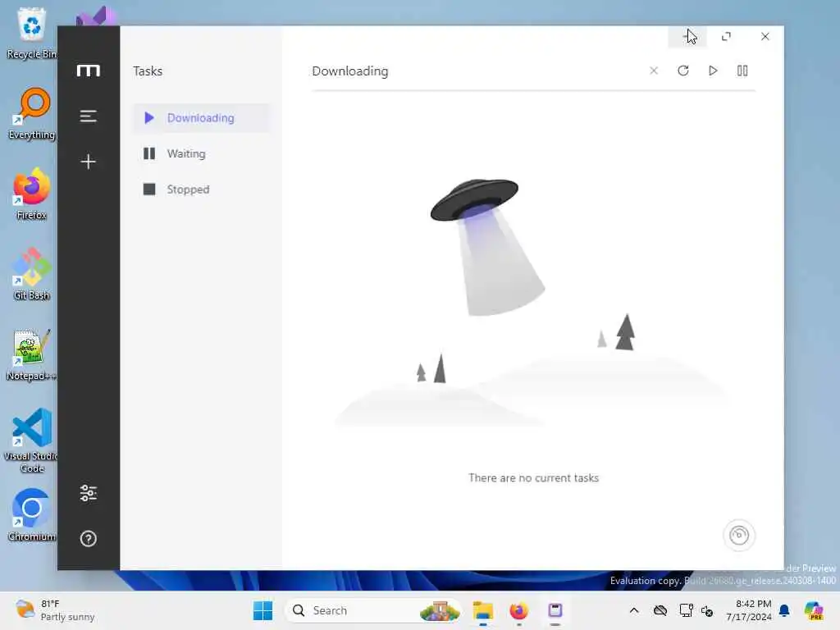Screen dimensions: 840x630
Task: Open Notepad++ desktop shortcut
Action: [x=32, y=354]
